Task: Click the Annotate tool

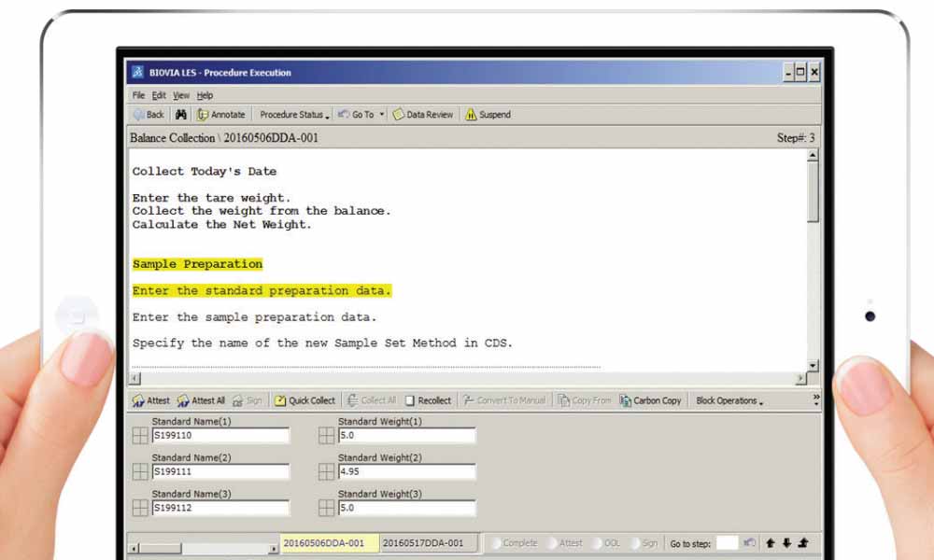Action: [221, 114]
